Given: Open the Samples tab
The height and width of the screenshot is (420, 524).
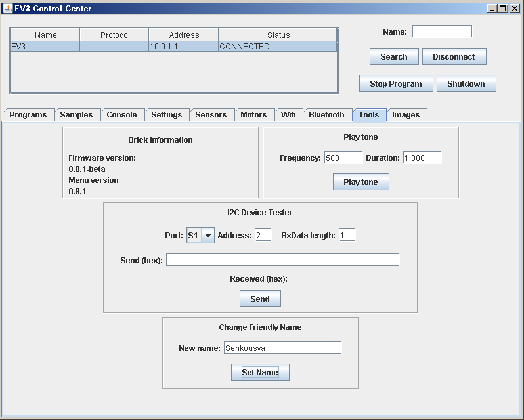Looking at the screenshot, I should tap(77, 115).
